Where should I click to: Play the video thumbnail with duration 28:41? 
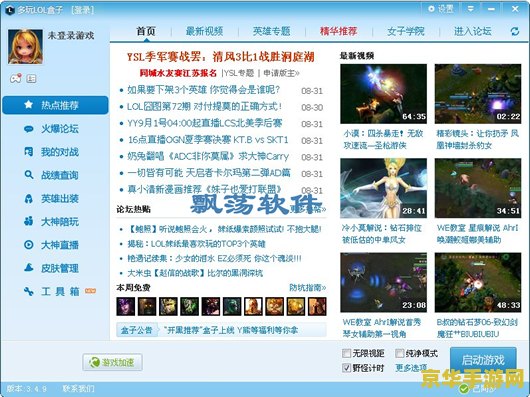pos(383,188)
